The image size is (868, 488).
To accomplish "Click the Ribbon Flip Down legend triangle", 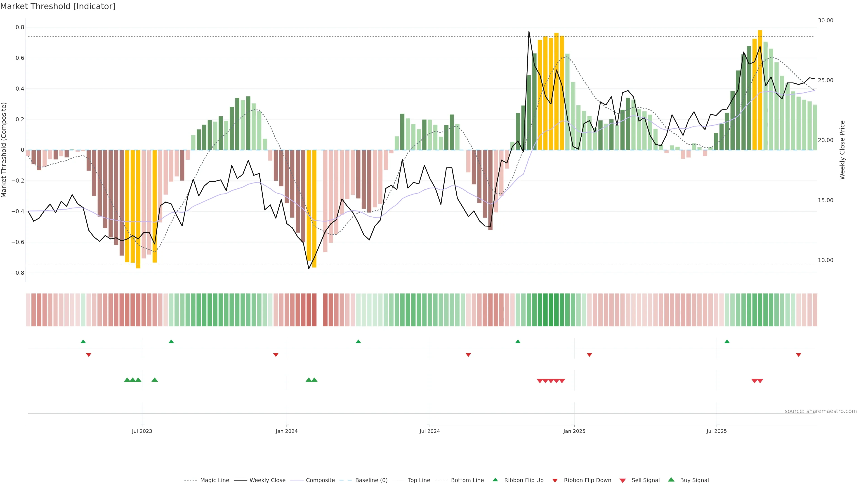I will [x=555, y=480].
